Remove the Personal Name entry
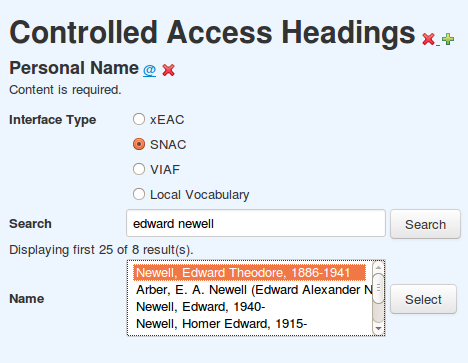The width and height of the screenshot is (468, 363). (168, 70)
